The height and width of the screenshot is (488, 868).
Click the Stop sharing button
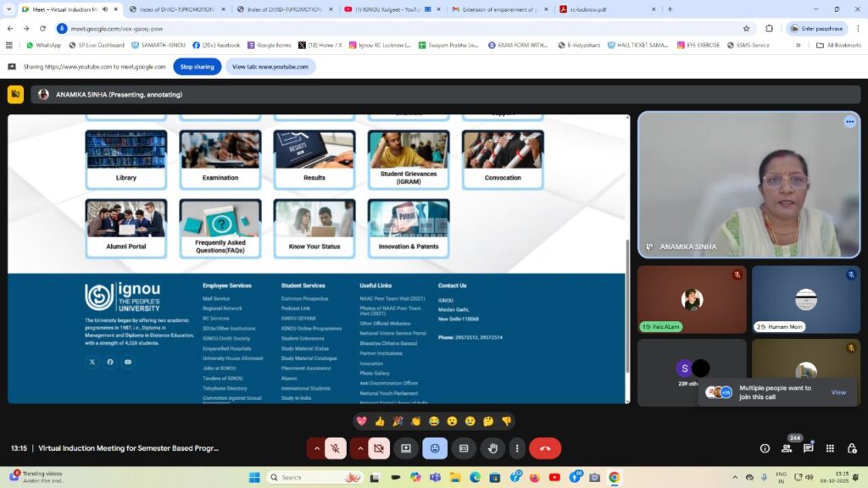(198, 66)
